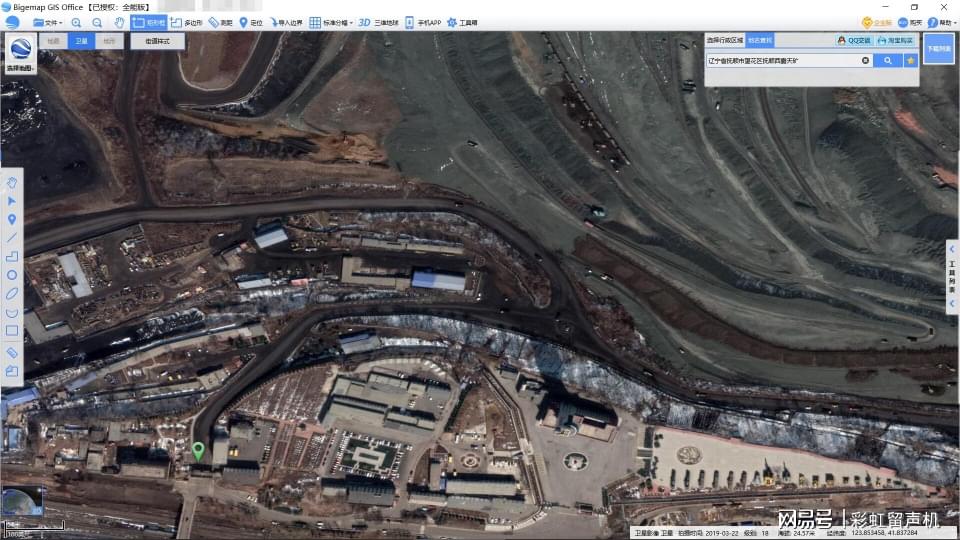Click the zoom in magnifier icon
960x540 pixels.
[76, 22]
